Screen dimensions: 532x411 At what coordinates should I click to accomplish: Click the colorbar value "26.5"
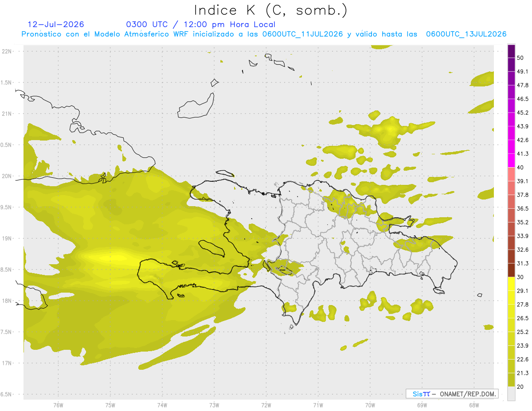(x=523, y=318)
